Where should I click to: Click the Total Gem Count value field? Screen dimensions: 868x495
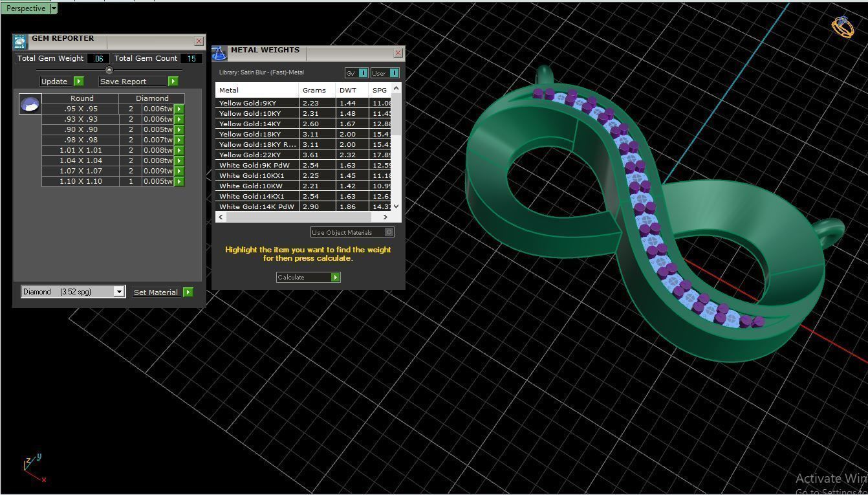click(x=191, y=58)
